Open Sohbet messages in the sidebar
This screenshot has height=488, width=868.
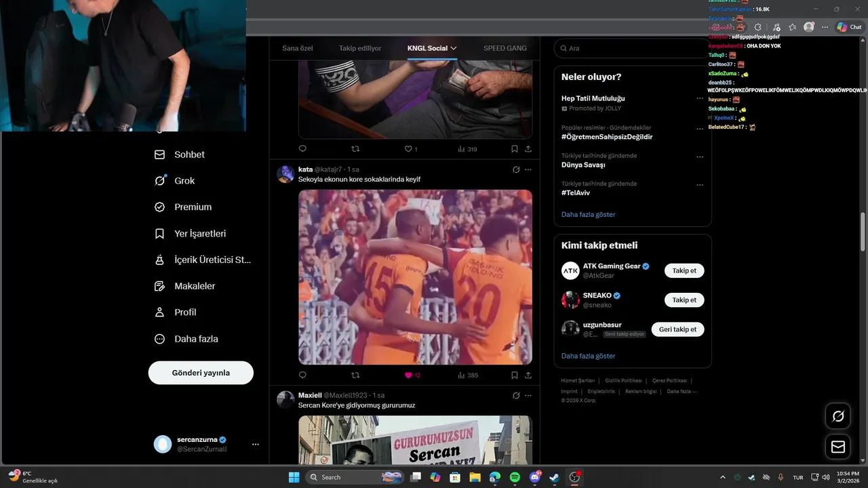point(180,155)
